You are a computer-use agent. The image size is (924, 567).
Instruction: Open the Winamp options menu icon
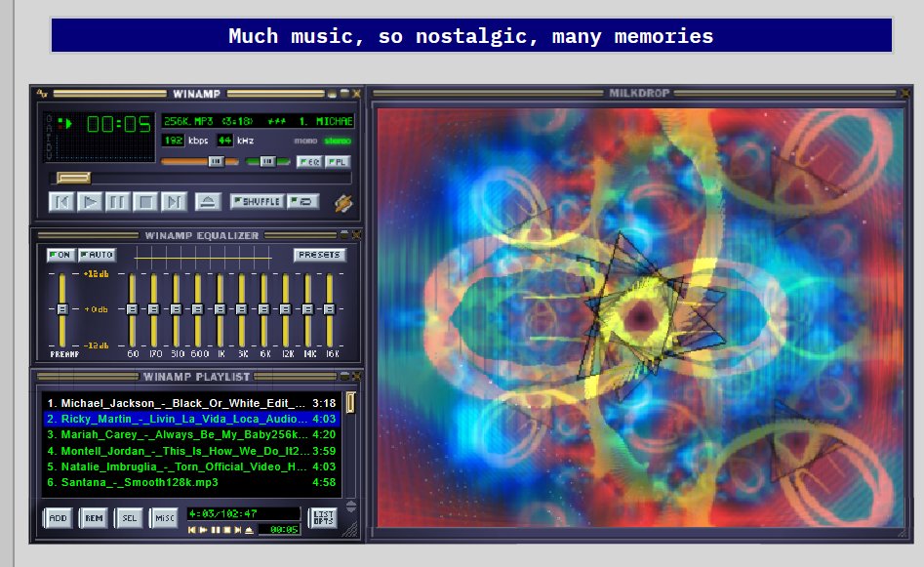pyautogui.click(x=42, y=93)
